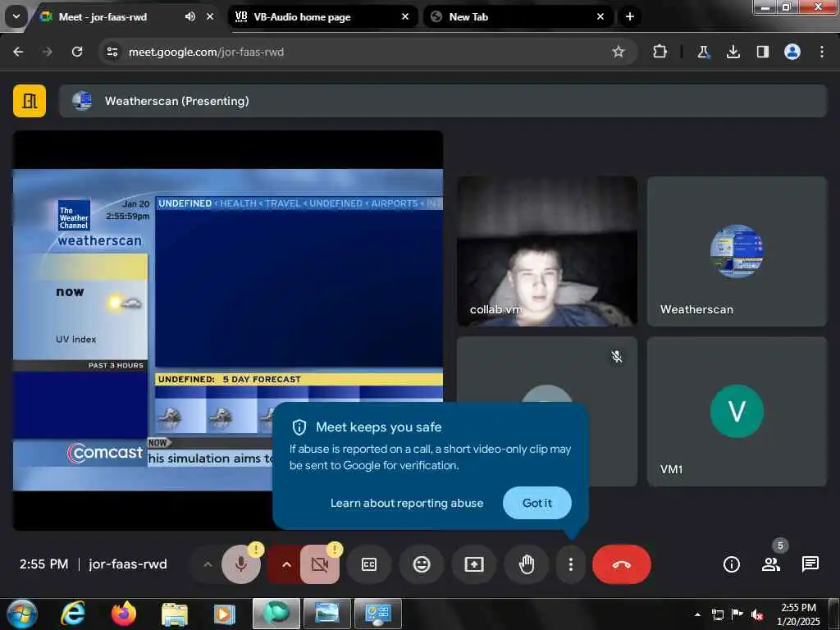Viewport: 840px width, 630px height.
Task: Open Chrome's three-dot menu
Action: pyautogui.click(x=822, y=52)
